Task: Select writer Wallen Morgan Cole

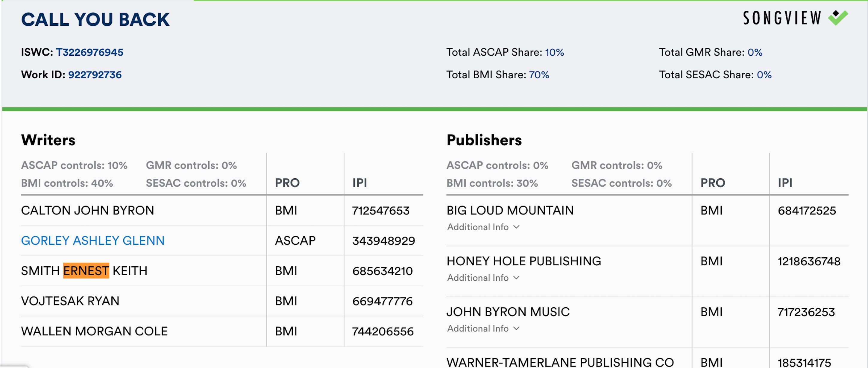Action: tap(94, 331)
